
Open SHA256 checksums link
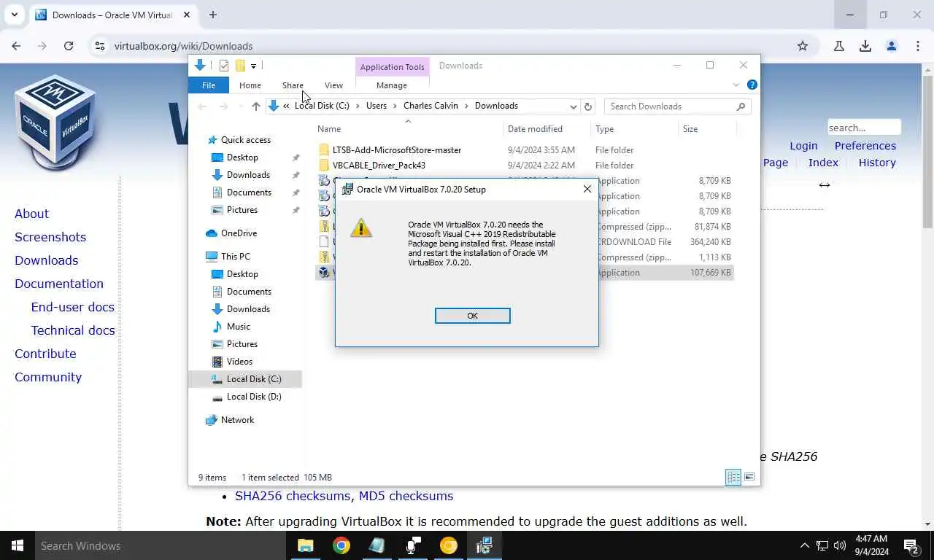click(x=293, y=496)
